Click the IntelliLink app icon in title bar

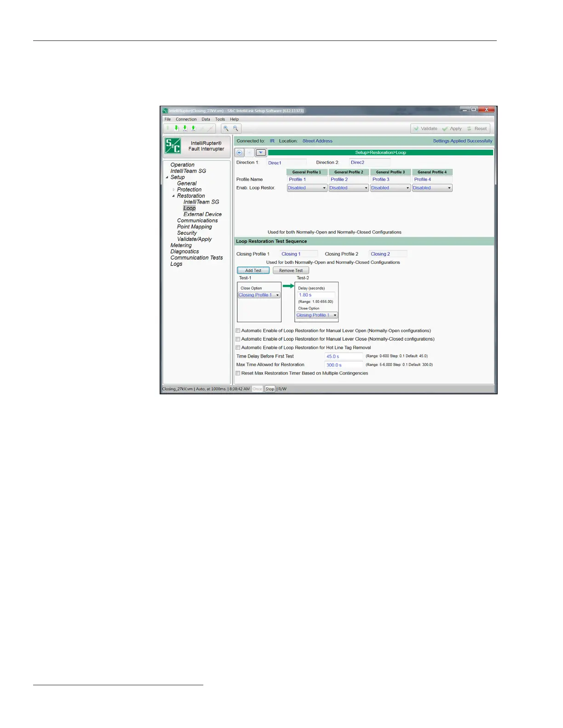tap(165, 111)
